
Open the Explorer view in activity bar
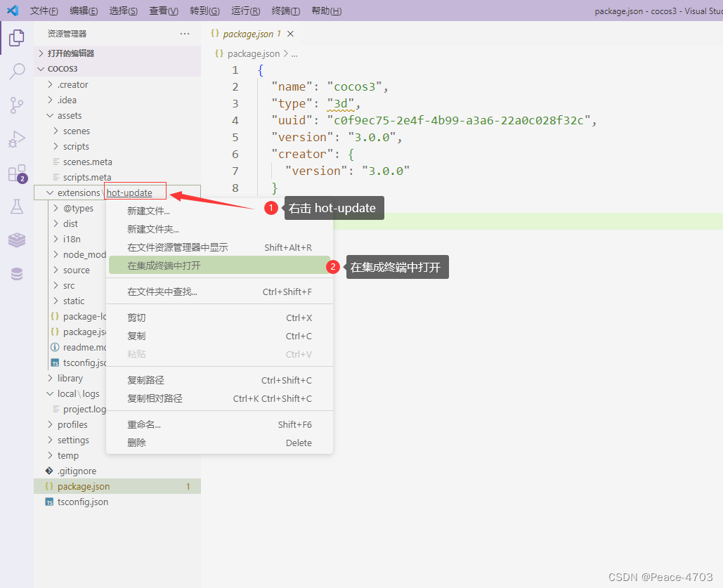point(17,38)
